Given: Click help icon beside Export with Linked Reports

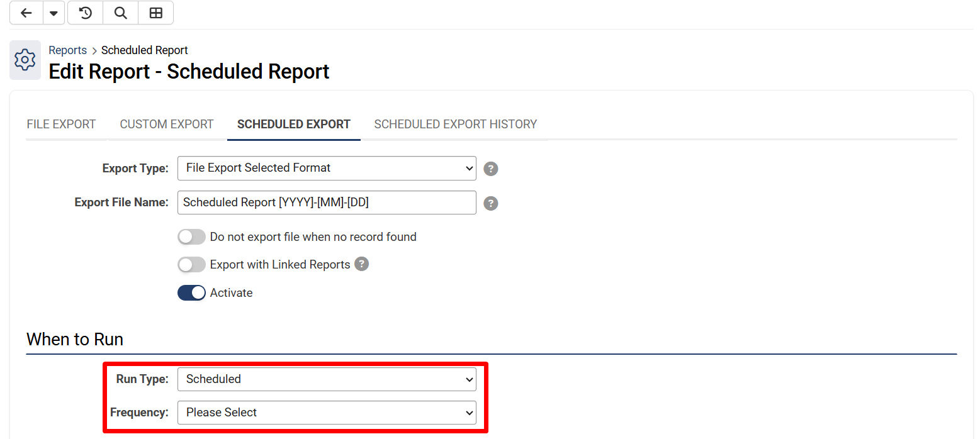Looking at the screenshot, I should click(361, 264).
